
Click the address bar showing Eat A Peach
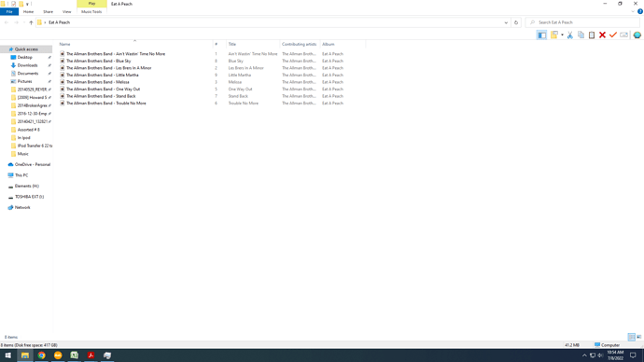click(x=273, y=22)
